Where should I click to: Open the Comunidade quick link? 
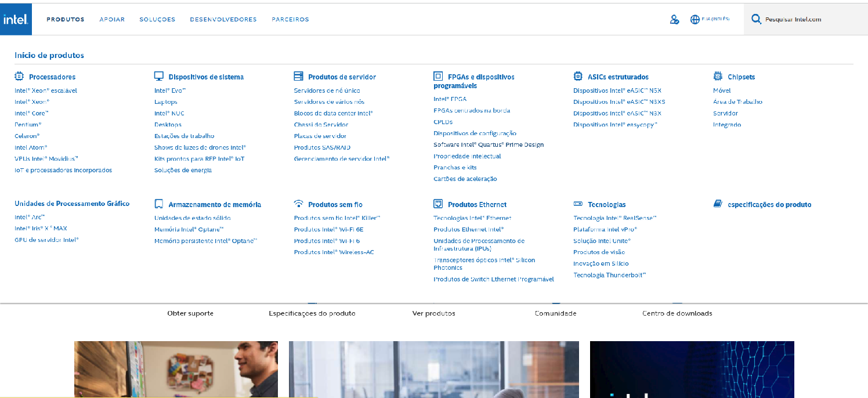pos(556,313)
